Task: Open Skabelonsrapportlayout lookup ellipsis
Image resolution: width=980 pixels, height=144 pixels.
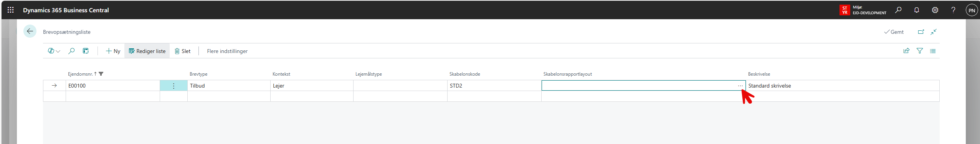Action: coord(740,86)
